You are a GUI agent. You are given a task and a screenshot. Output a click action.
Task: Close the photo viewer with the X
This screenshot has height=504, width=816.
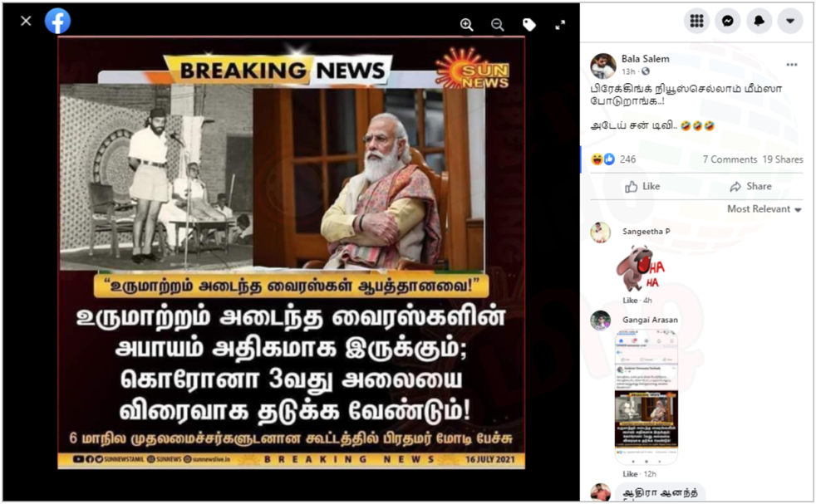(x=26, y=21)
